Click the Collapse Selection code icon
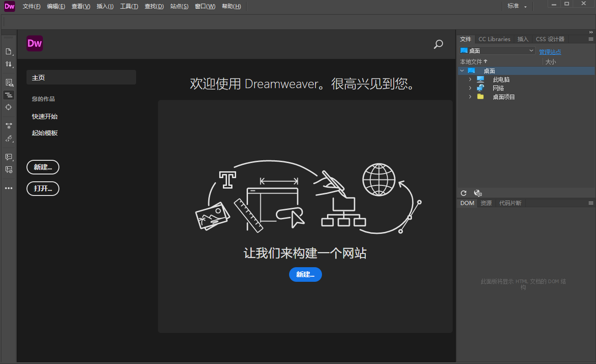596x364 pixels. [x=9, y=126]
